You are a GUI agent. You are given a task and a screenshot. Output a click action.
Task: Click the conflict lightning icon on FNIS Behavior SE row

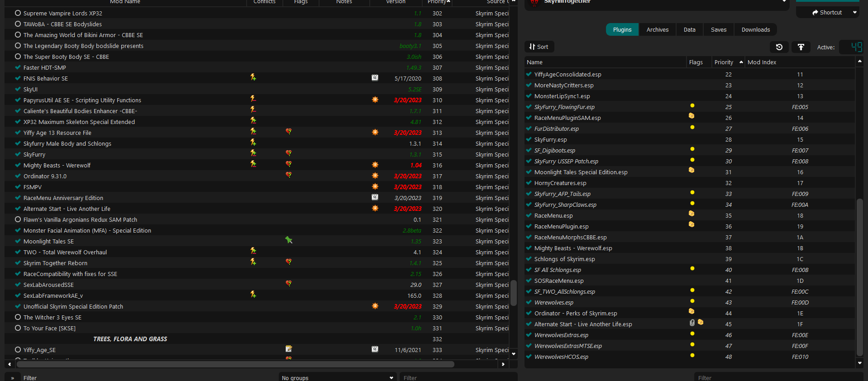pos(253,77)
